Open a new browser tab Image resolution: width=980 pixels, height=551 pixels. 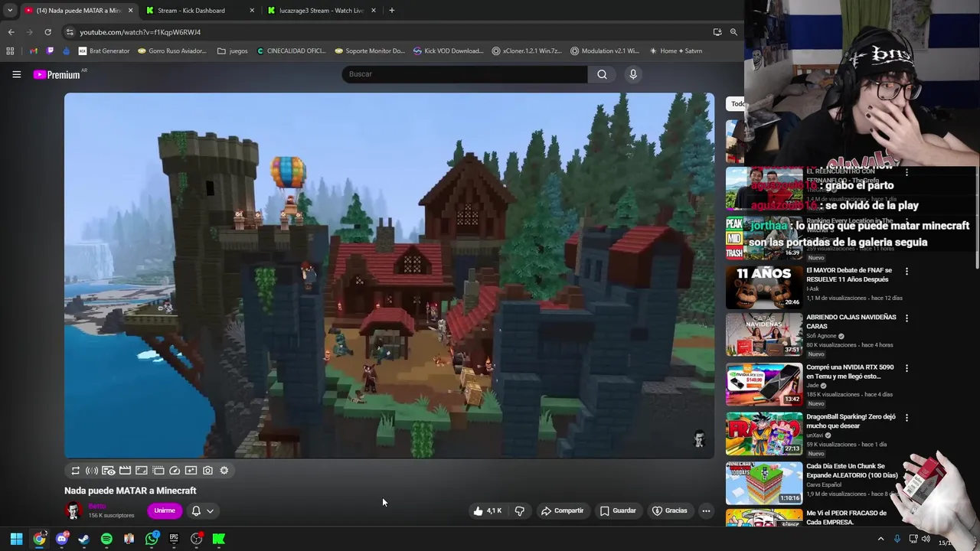[x=391, y=11]
